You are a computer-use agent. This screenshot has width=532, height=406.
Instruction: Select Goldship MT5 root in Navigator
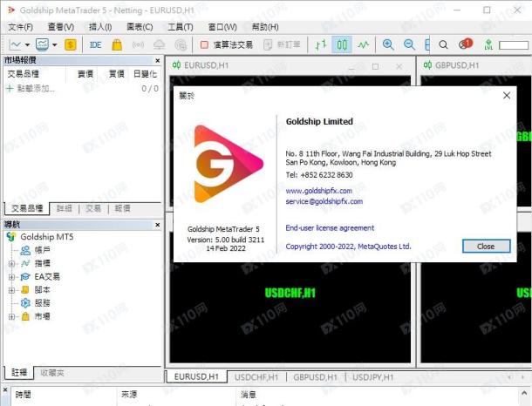[x=47, y=237]
